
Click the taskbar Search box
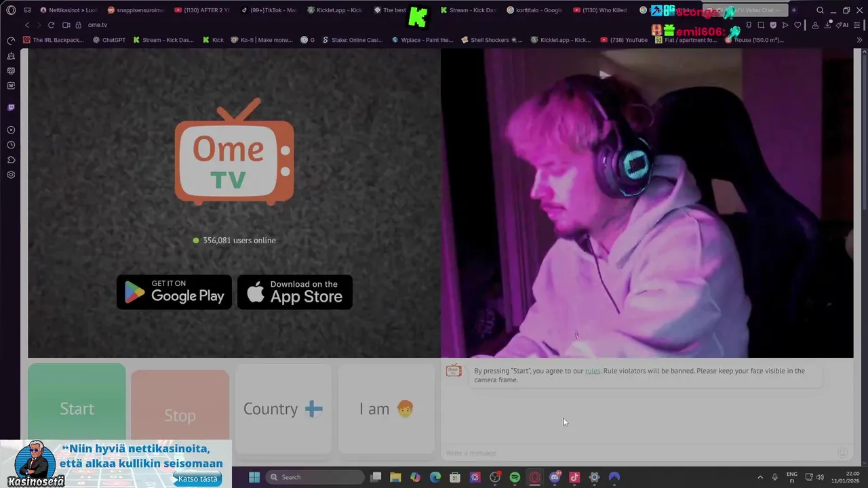click(x=315, y=477)
